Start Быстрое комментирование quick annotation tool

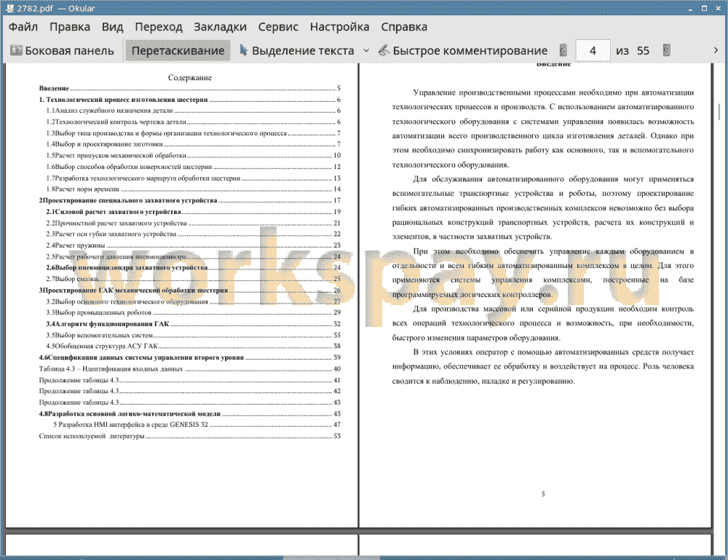[x=463, y=51]
